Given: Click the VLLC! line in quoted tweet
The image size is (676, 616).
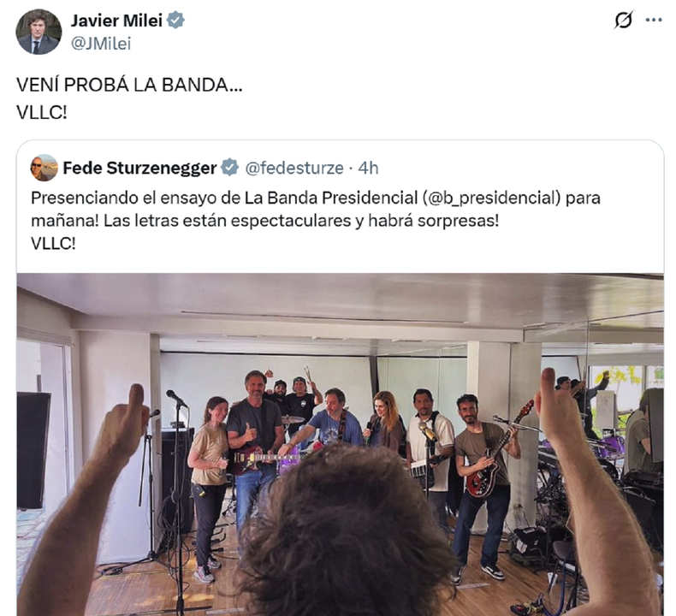Looking at the screenshot, I should 53,244.
